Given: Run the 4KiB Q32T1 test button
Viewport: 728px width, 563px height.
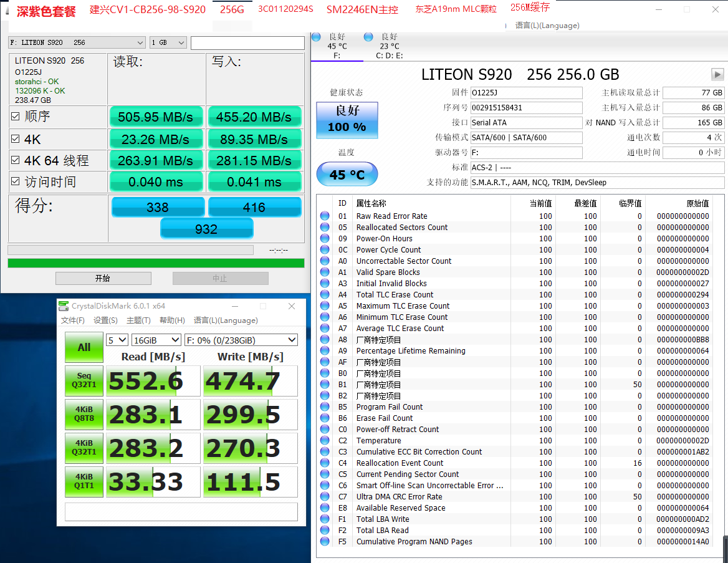Looking at the screenshot, I should [84, 448].
